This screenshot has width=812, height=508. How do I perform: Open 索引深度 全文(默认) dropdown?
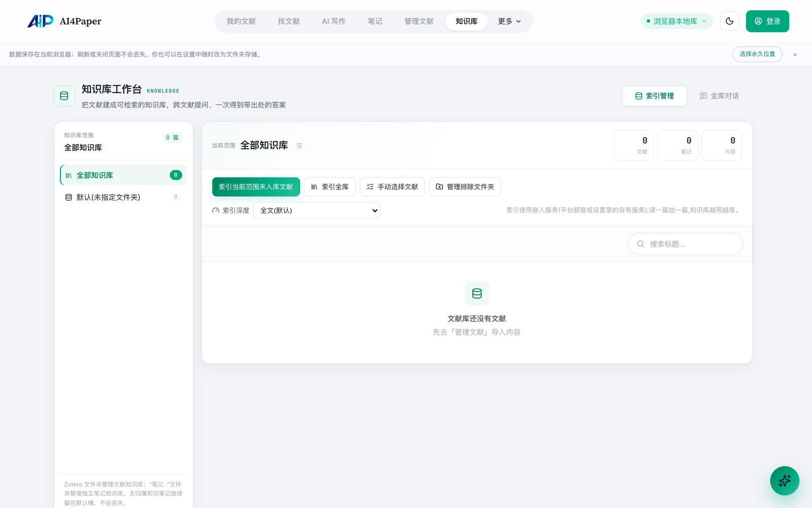[x=317, y=210]
